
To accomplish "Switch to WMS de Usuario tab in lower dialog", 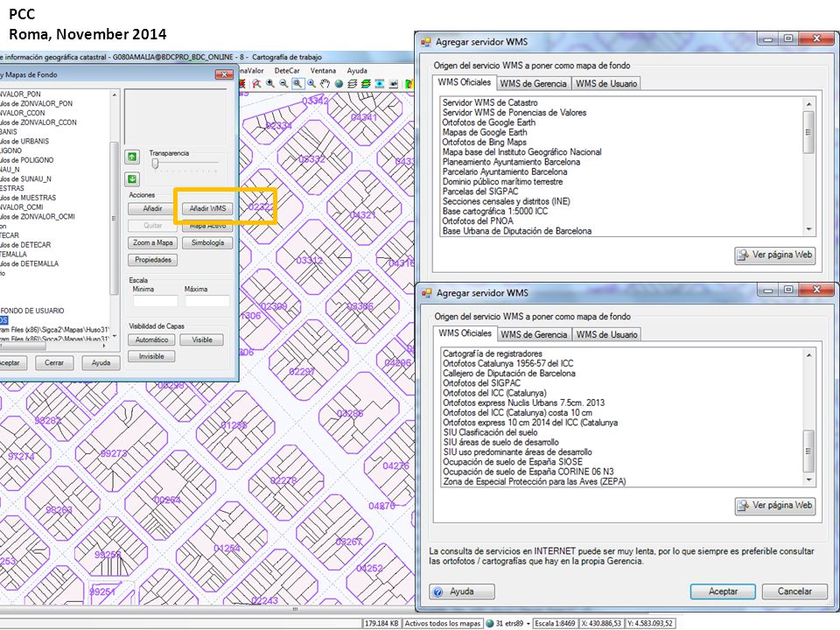I will pos(606,334).
